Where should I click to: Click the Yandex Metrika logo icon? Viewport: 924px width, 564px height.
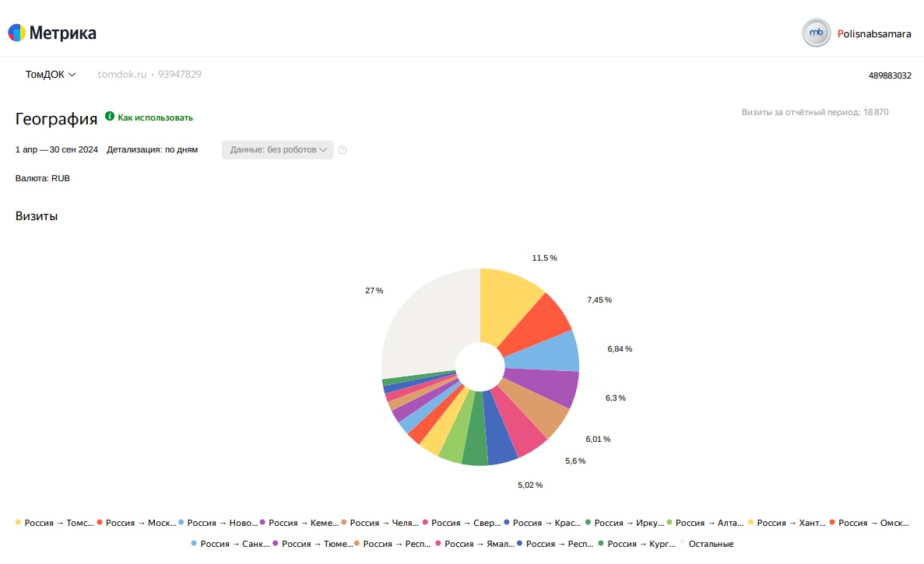pos(16,33)
